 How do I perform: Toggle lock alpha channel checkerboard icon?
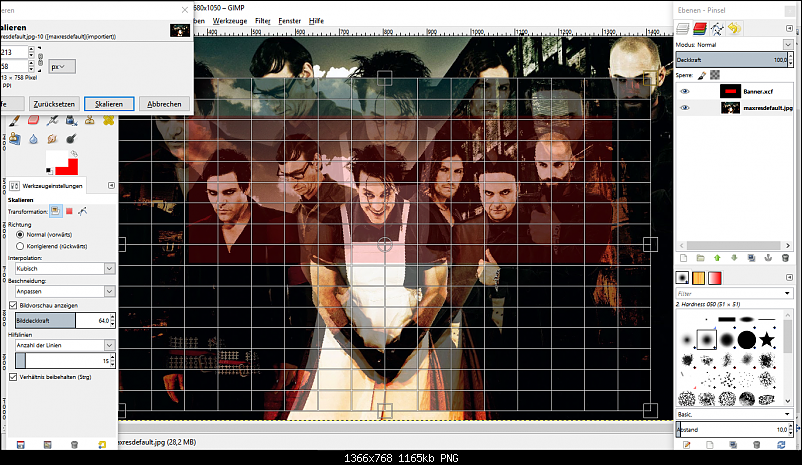(x=715, y=75)
